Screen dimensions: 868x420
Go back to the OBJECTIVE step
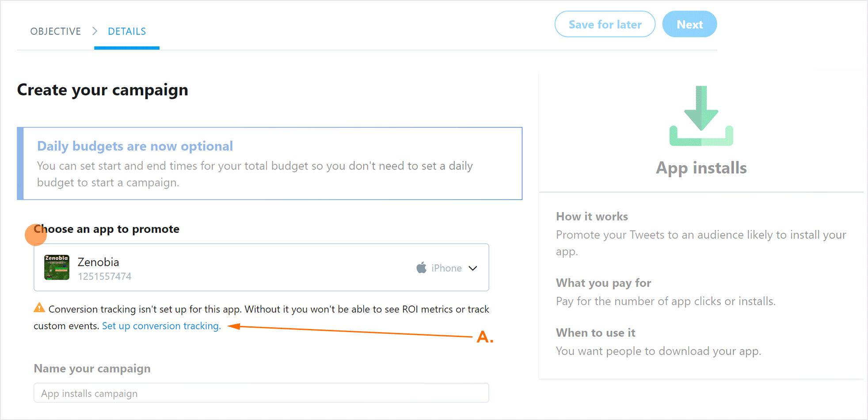pyautogui.click(x=56, y=31)
